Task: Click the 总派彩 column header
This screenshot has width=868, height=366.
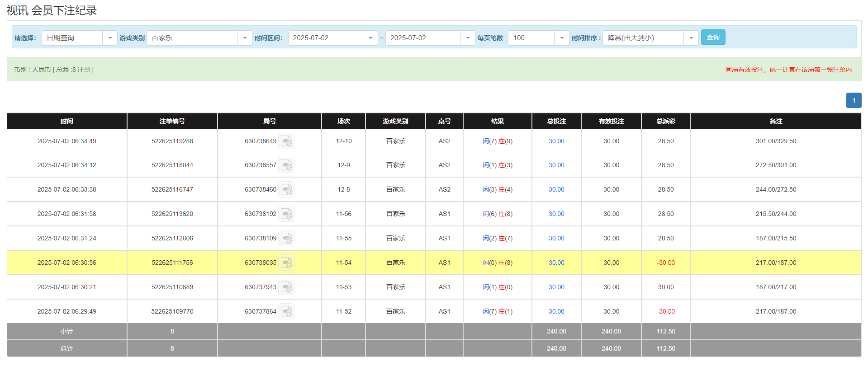Action: tap(665, 121)
